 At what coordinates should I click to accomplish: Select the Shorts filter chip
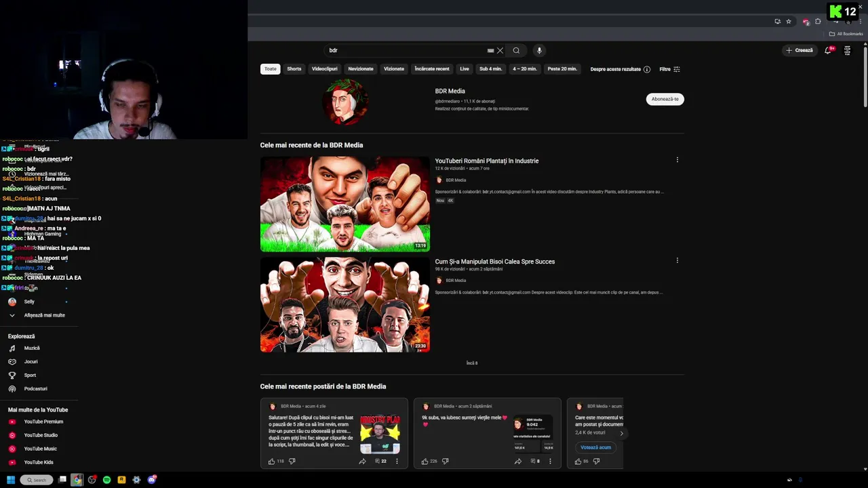294,69
